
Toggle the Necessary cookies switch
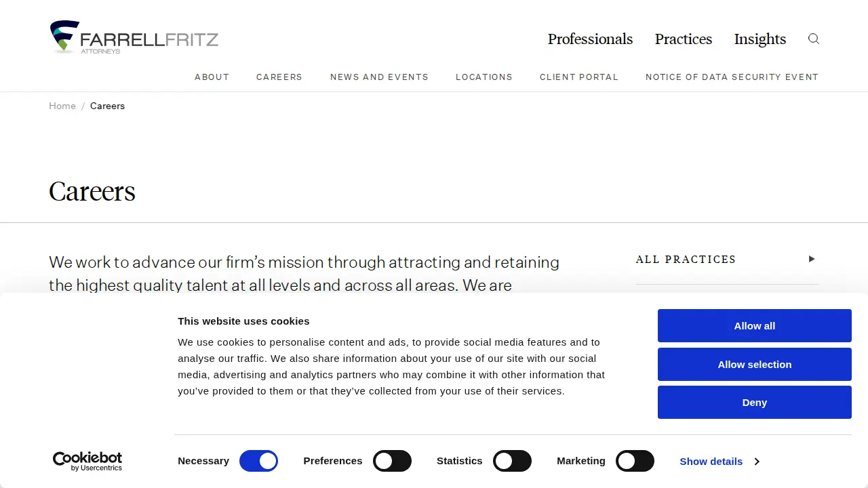[259, 461]
